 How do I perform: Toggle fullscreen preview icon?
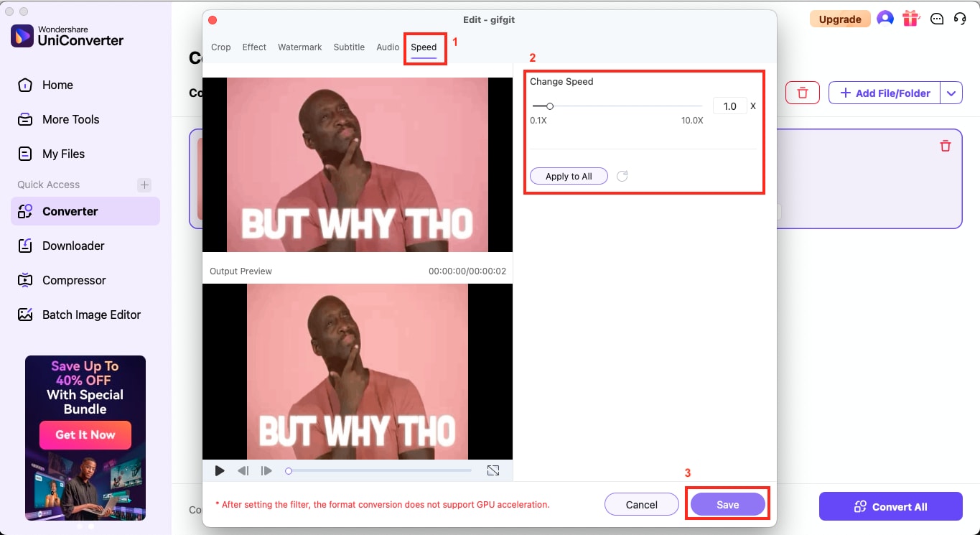pos(493,470)
